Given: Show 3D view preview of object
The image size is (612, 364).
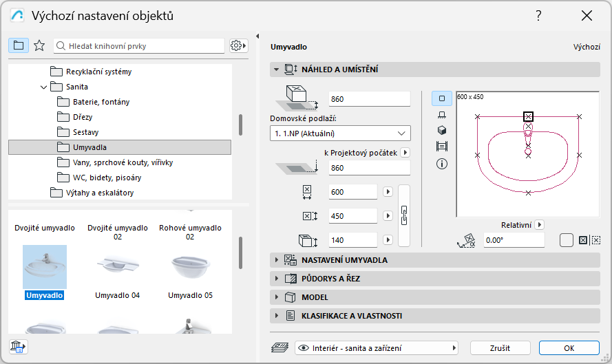Looking at the screenshot, I should click(442, 130).
